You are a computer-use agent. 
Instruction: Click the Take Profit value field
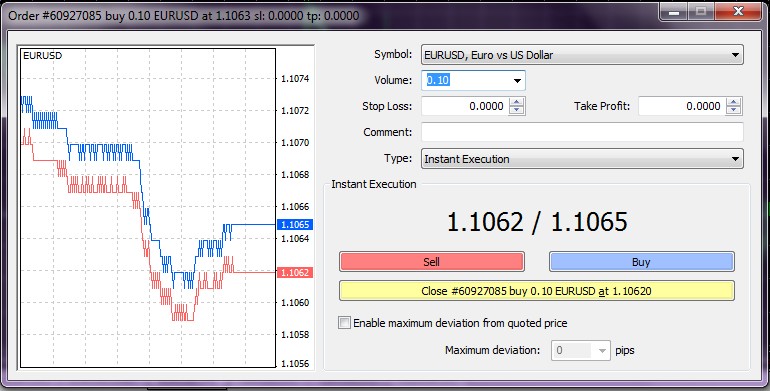tap(682, 107)
